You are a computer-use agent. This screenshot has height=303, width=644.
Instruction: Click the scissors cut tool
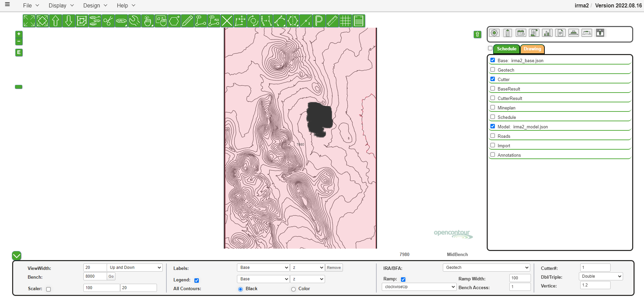pyautogui.click(x=108, y=21)
